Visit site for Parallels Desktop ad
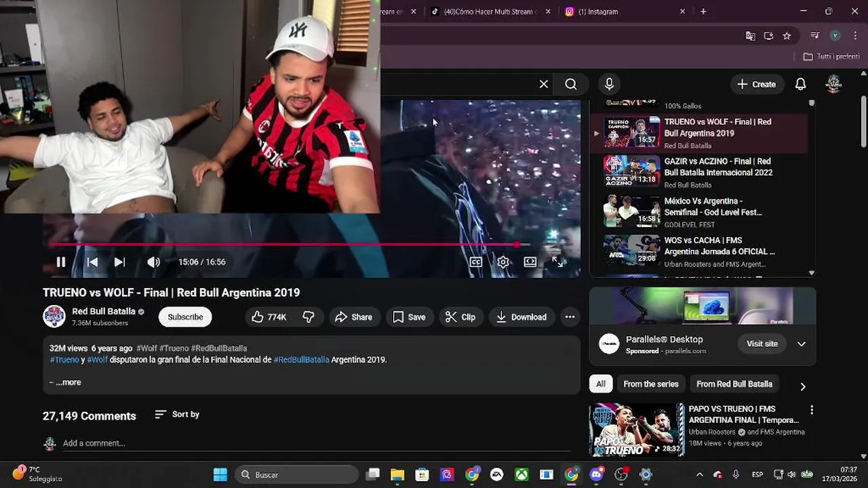 pos(762,344)
